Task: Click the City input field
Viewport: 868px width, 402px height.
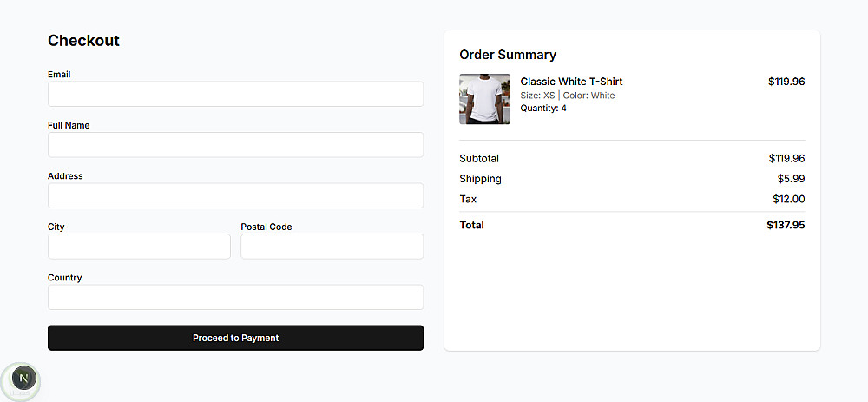Action: pos(139,247)
